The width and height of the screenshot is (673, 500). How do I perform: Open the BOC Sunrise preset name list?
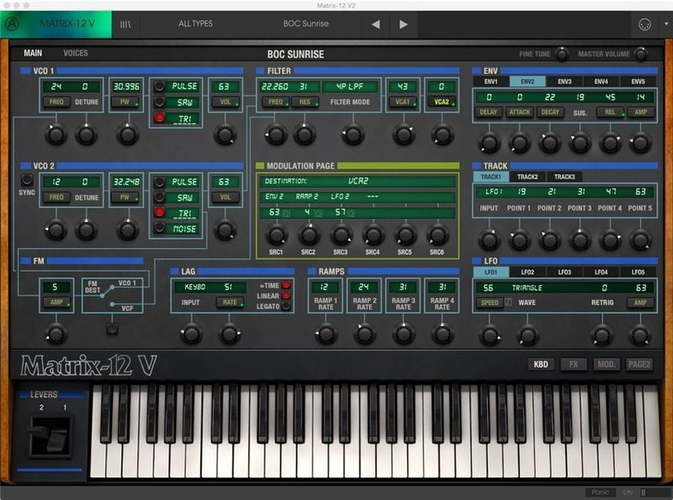coord(306,24)
